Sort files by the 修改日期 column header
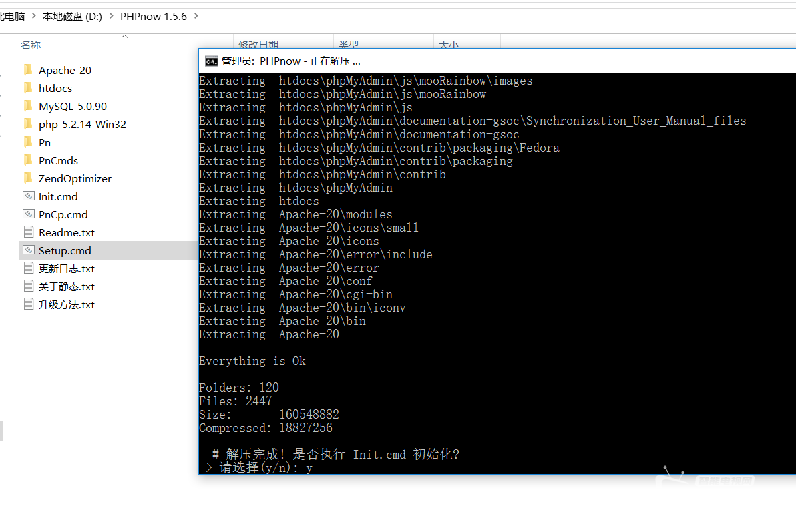Screen dimensions: 796x532 click(258, 44)
